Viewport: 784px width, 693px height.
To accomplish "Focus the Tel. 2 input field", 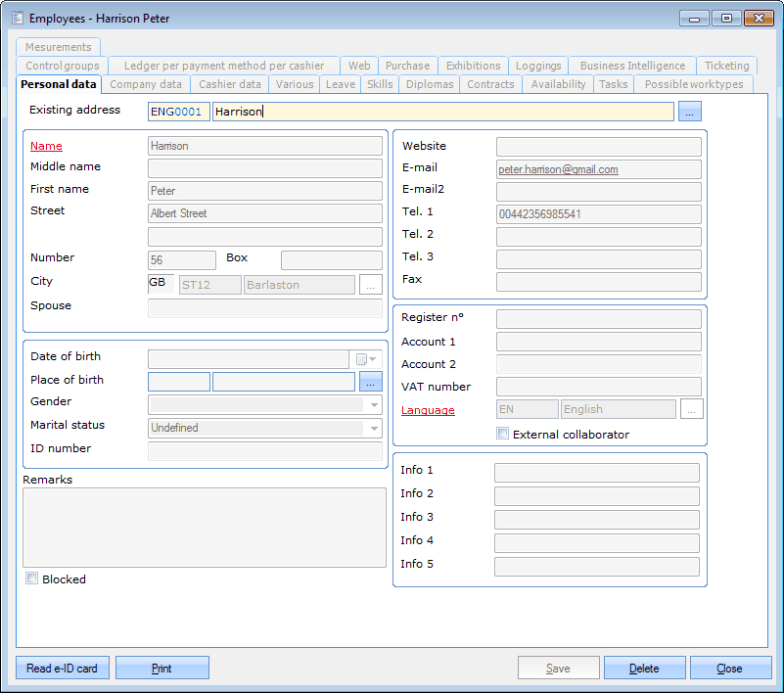I will (x=598, y=236).
